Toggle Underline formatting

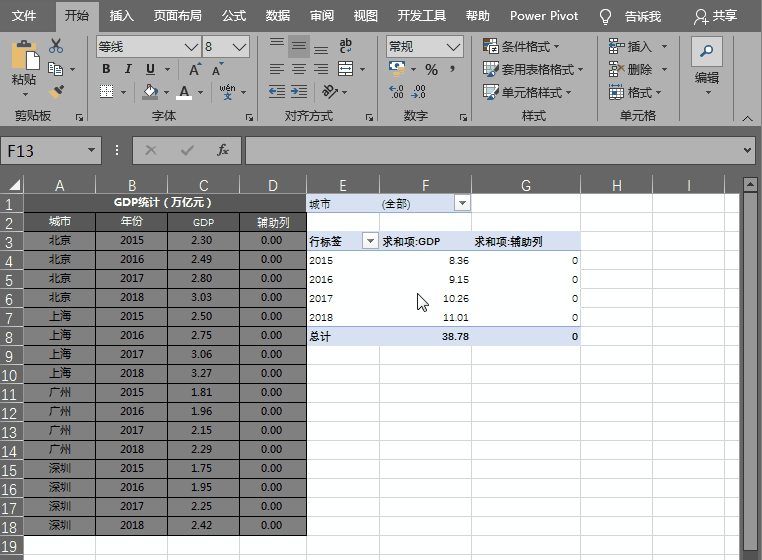150,69
